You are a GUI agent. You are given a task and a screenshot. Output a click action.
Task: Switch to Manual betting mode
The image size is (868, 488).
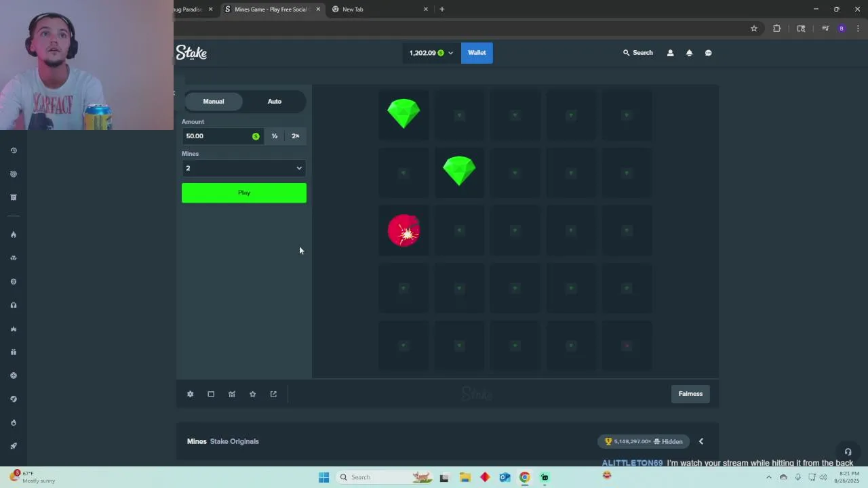213,101
